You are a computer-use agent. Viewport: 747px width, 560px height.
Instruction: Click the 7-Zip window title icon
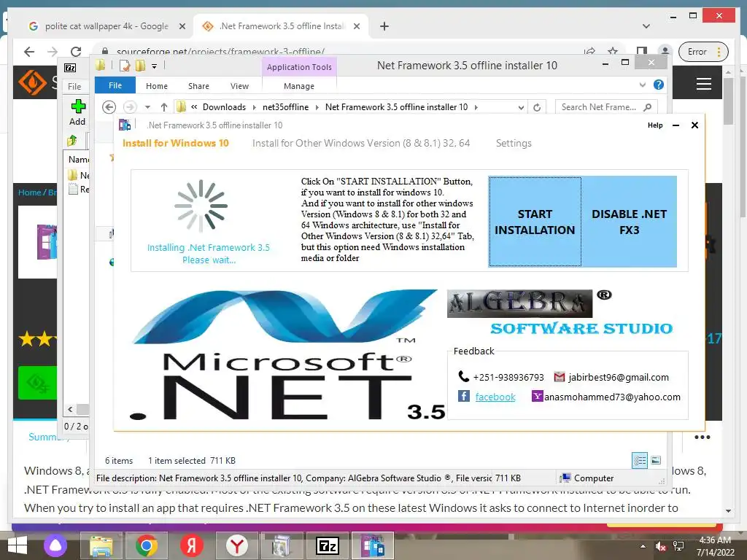(x=70, y=68)
